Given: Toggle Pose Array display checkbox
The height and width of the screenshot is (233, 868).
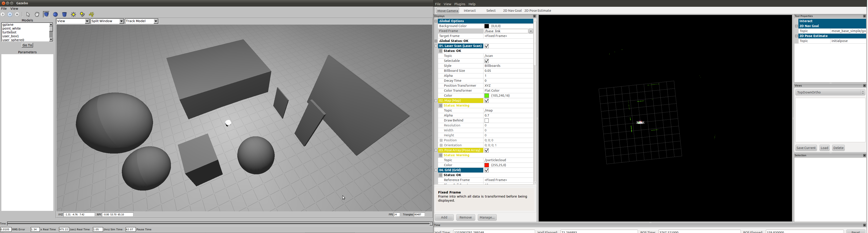Looking at the screenshot, I should pyautogui.click(x=487, y=151).
